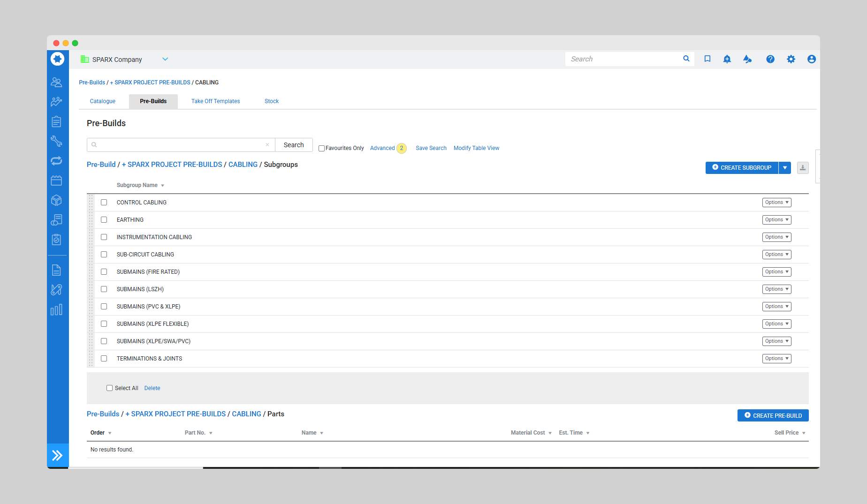Open Options dropdown for CONTROL CABLING
867x504 pixels.
(x=776, y=203)
